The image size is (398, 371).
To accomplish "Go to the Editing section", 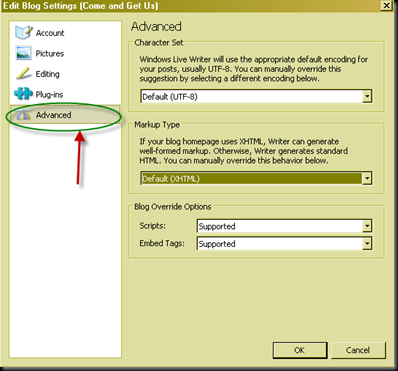I will [x=65, y=74].
